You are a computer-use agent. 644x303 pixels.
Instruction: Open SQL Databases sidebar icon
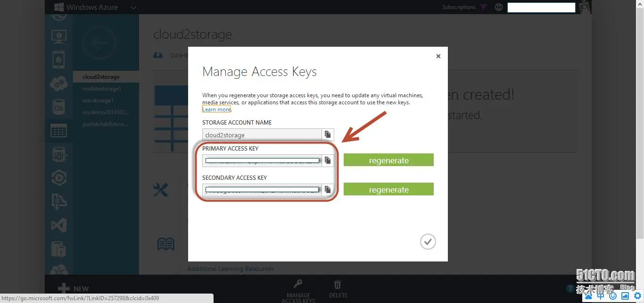click(59, 107)
